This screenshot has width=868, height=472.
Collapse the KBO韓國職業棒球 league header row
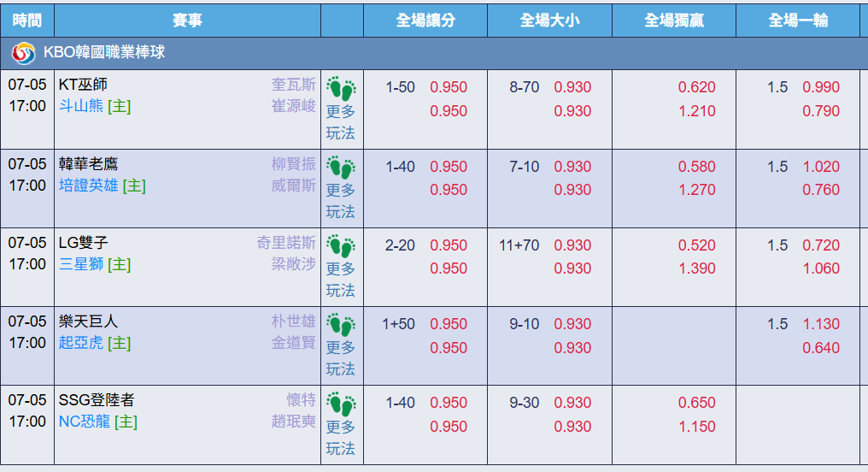click(434, 53)
